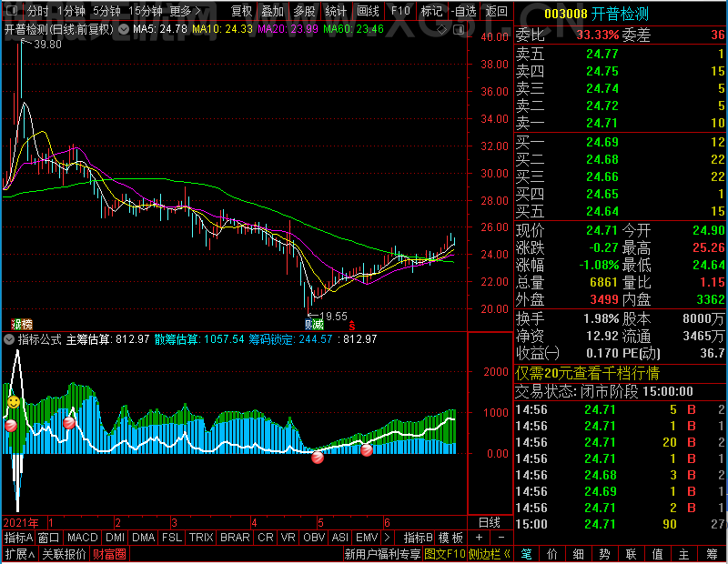The width and height of the screenshot is (728, 564).
Task: Select the 筹 chips tab in sidebar
Action: tap(712, 554)
